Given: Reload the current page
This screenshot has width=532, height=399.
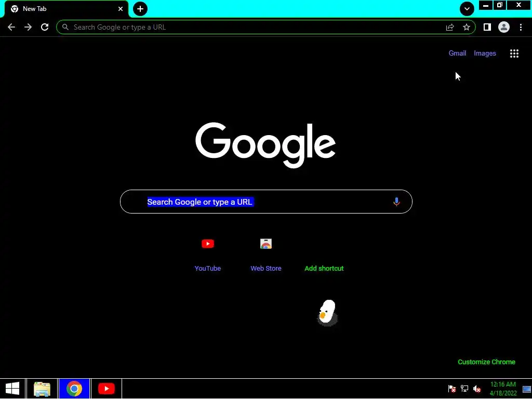Looking at the screenshot, I should pos(45,27).
